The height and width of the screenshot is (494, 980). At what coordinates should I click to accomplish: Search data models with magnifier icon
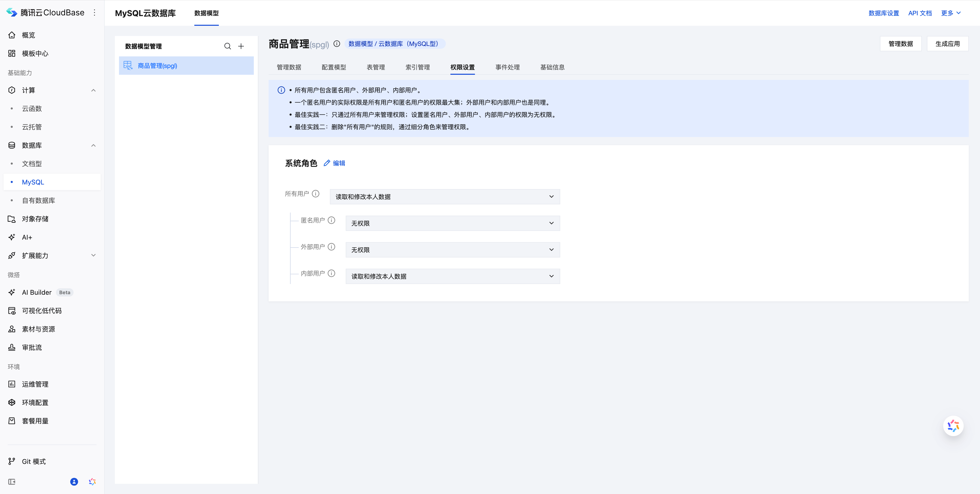pyautogui.click(x=228, y=46)
